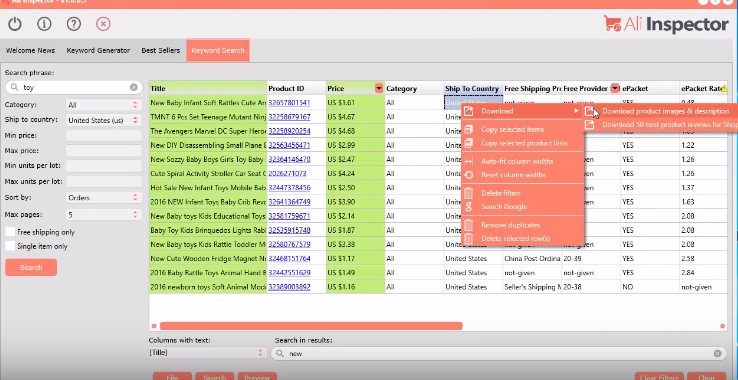Select title New Cute Wooden Fridge Magnet
The image size is (738, 380).
(208, 259)
